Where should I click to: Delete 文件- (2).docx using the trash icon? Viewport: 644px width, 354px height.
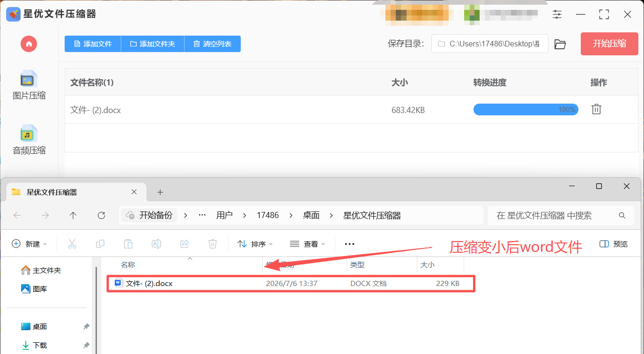pyautogui.click(x=596, y=109)
